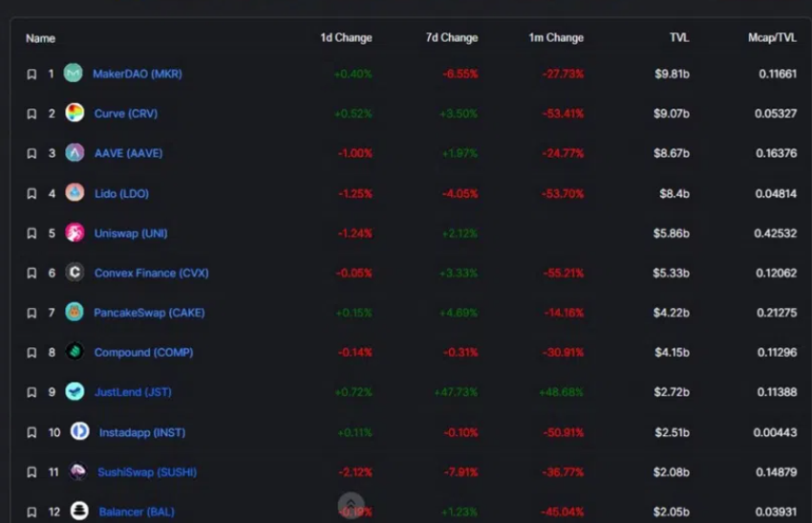This screenshot has width=812, height=523.
Task: Click the Compound logo icon
Action: 75,352
